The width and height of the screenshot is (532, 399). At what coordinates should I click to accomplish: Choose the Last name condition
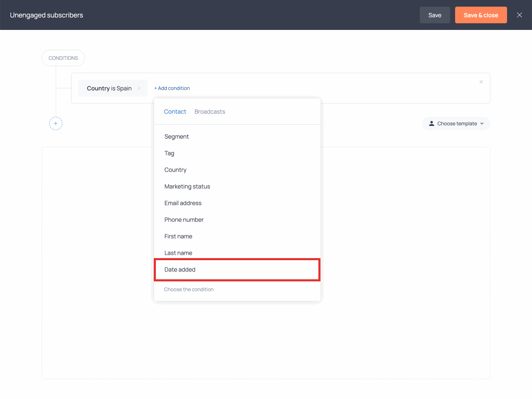click(178, 253)
